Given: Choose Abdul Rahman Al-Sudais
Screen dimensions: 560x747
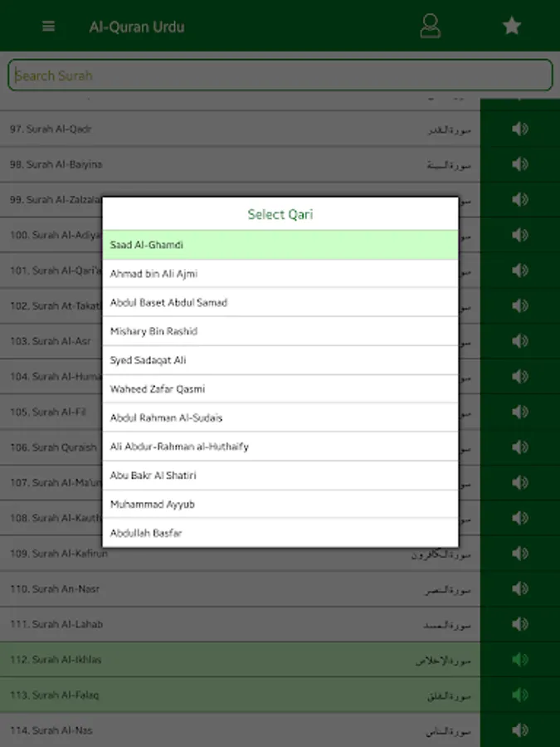Looking at the screenshot, I should point(280,417).
